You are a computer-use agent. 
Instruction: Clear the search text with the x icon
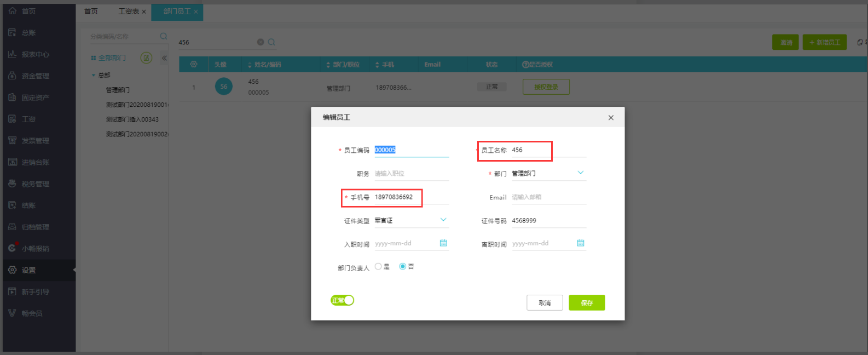(x=261, y=42)
